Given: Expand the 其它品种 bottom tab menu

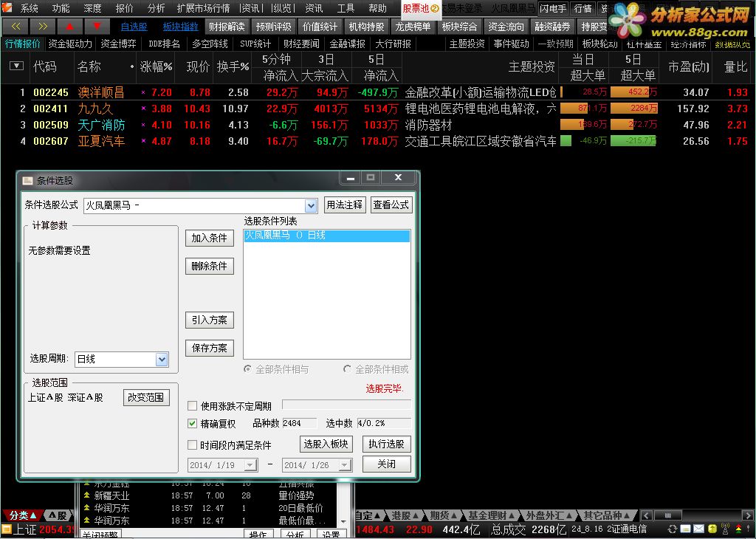Looking at the screenshot, I should pyautogui.click(x=606, y=515).
